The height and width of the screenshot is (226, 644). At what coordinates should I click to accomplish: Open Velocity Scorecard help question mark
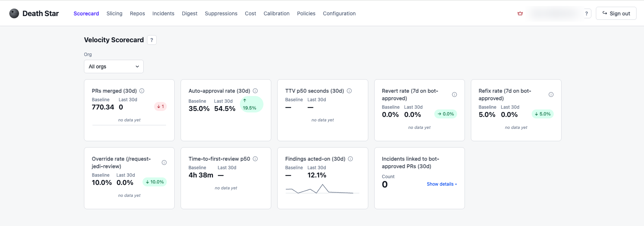[151, 40]
